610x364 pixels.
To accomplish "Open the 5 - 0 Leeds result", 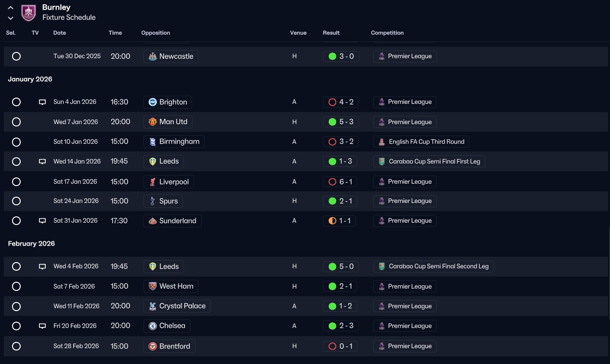I will (341, 266).
